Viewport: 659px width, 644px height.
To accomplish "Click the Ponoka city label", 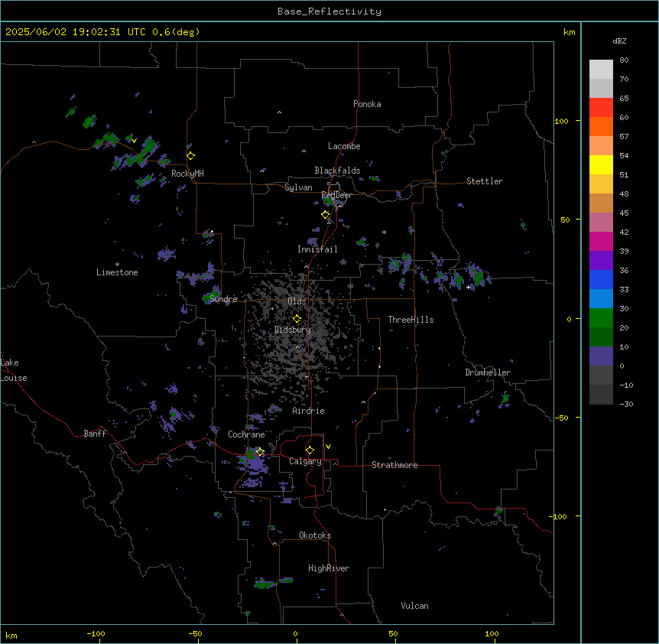I will (367, 104).
